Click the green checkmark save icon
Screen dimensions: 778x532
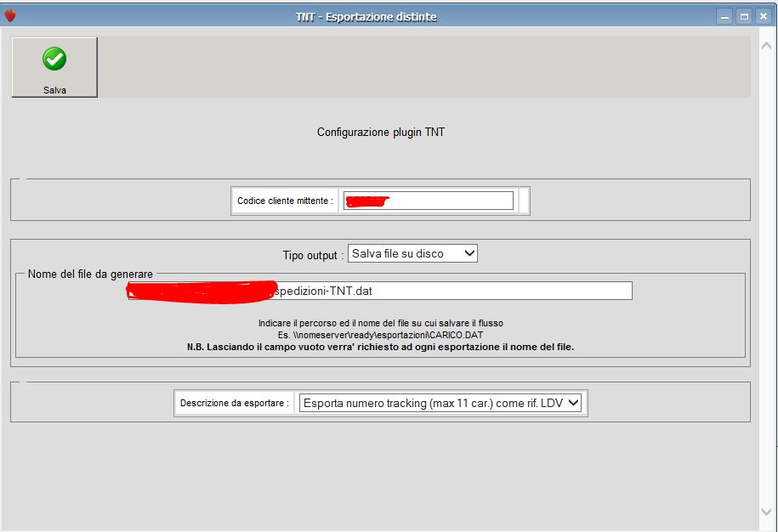click(x=54, y=59)
